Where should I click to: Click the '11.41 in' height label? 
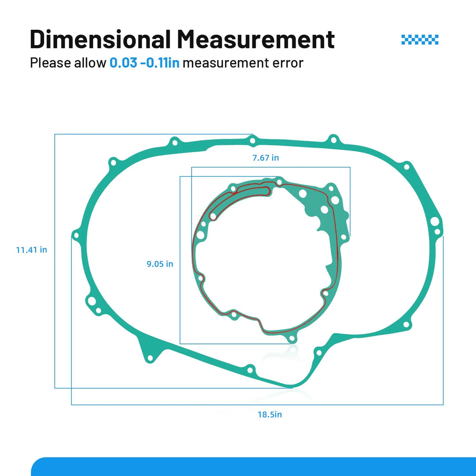coord(32,250)
